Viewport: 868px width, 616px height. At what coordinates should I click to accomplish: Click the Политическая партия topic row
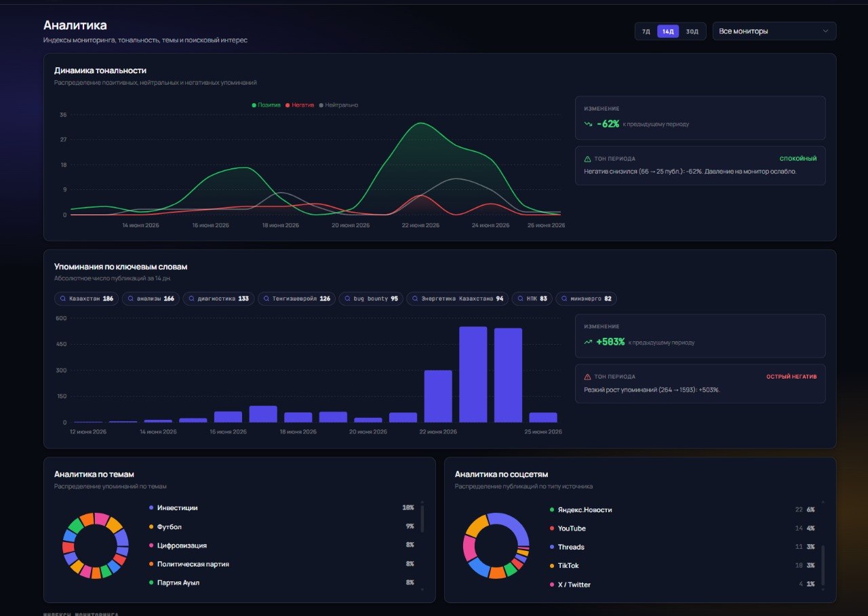[x=281, y=564]
